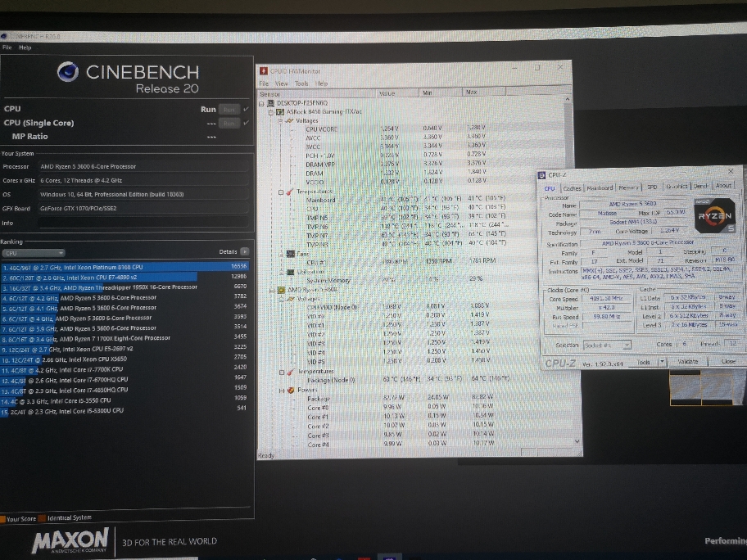Click the ASRock B450 mainboard icon
This screenshot has height=560, width=747.
280,112
